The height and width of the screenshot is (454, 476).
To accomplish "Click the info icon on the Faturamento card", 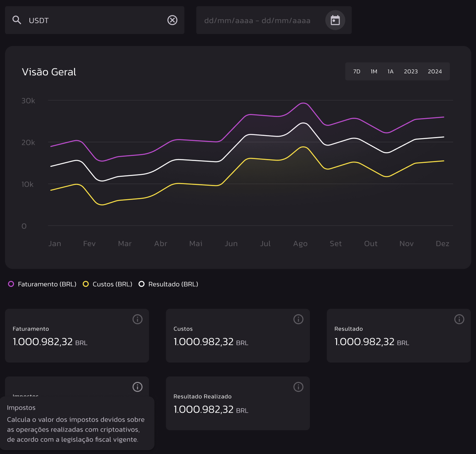I will [137, 319].
